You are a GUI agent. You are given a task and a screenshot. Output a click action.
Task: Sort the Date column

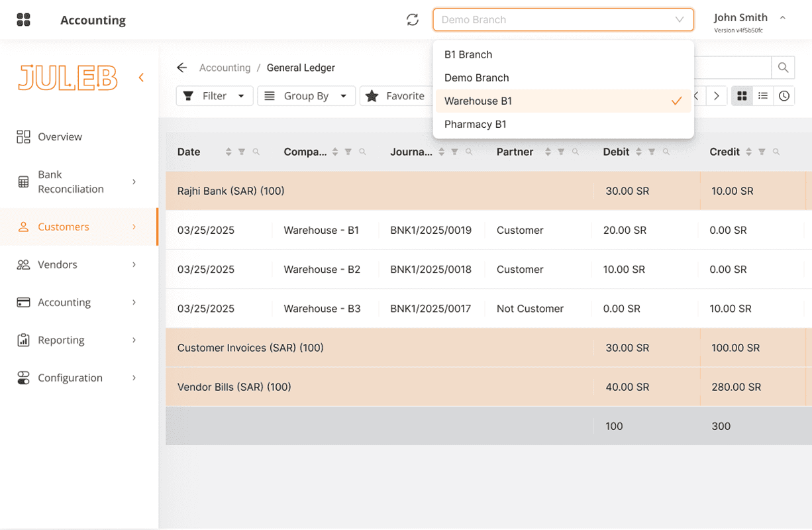click(228, 152)
